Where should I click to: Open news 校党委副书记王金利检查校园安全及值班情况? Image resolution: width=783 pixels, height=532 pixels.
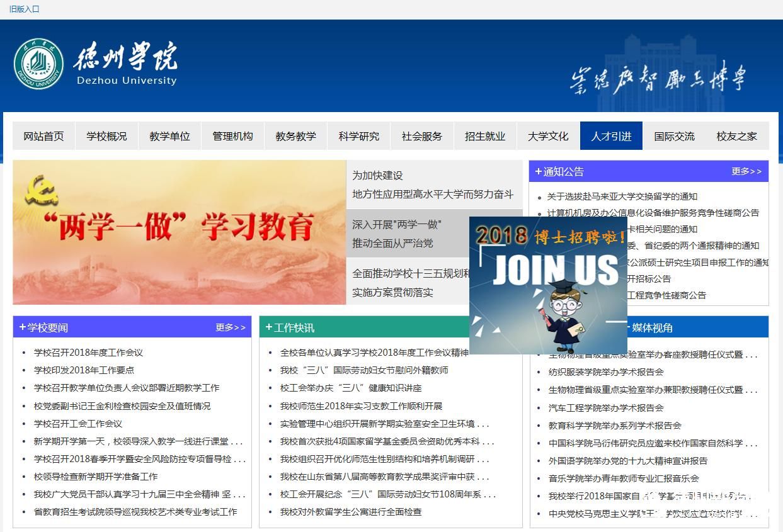122,406
